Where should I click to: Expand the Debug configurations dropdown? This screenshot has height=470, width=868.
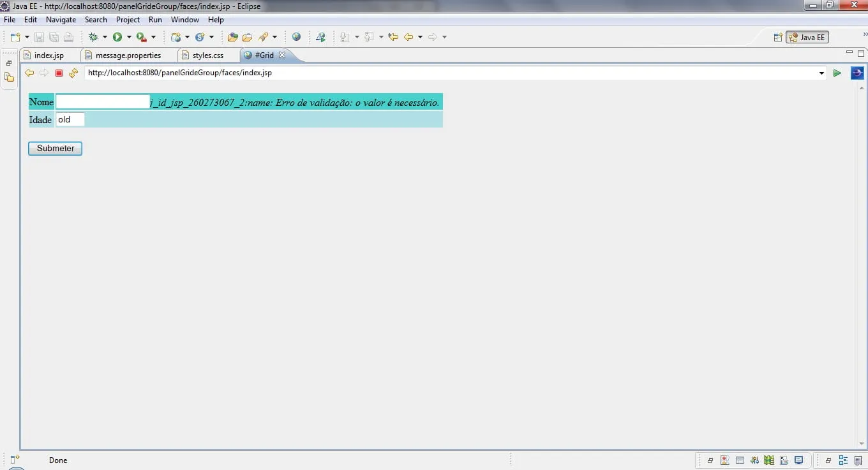point(105,37)
